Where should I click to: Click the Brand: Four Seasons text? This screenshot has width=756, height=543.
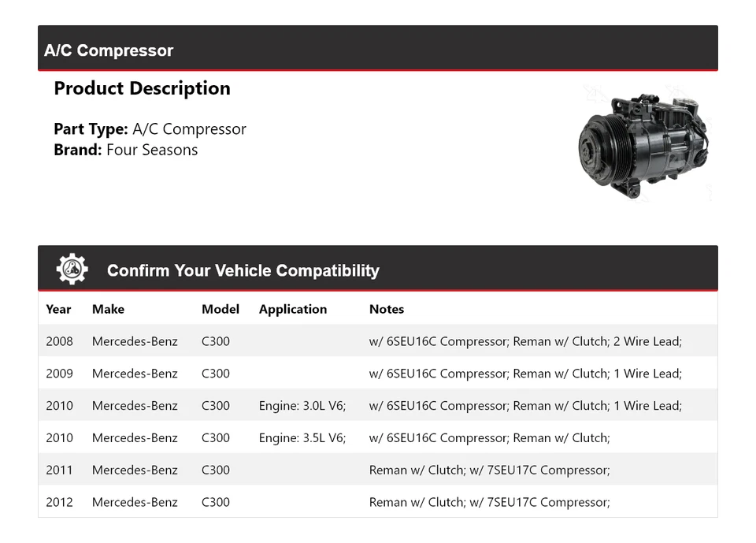pyautogui.click(x=125, y=150)
